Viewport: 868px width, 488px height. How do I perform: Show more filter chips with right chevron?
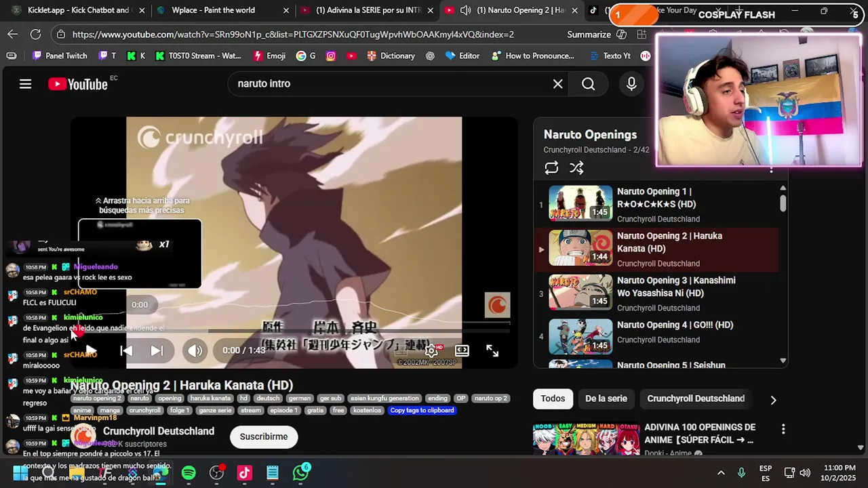pyautogui.click(x=773, y=400)
